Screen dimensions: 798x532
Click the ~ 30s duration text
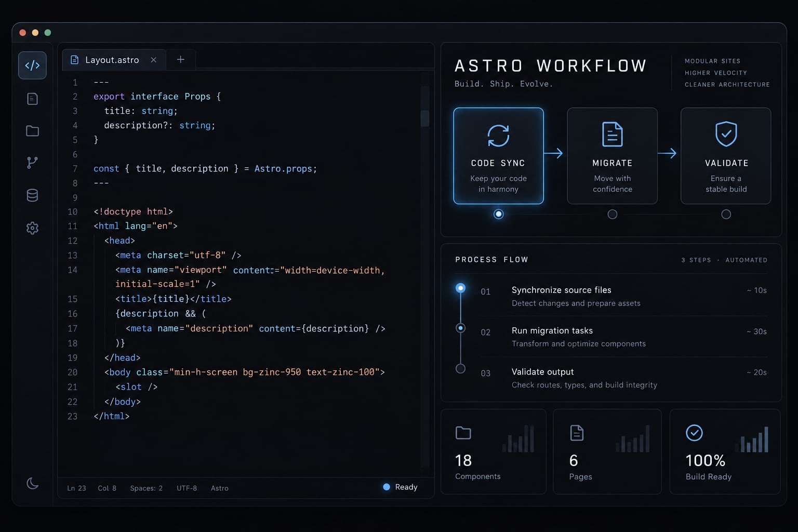tap(757, 331)
